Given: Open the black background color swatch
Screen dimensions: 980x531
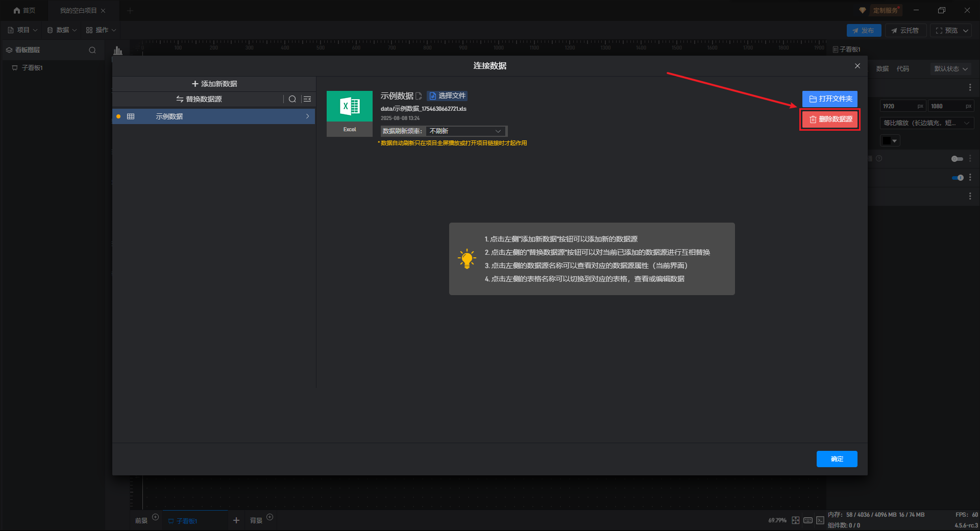Looking at the screenshot, I should click(x=890, y=141).
